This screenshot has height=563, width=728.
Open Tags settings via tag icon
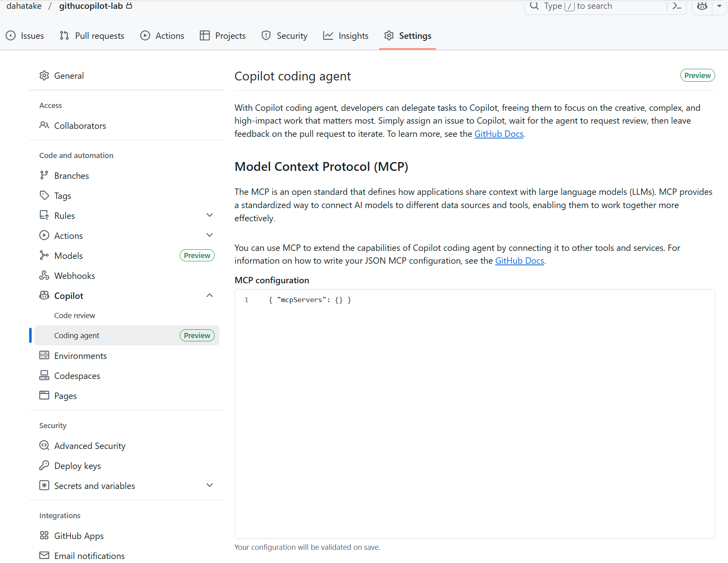click(x=44, y=195)
